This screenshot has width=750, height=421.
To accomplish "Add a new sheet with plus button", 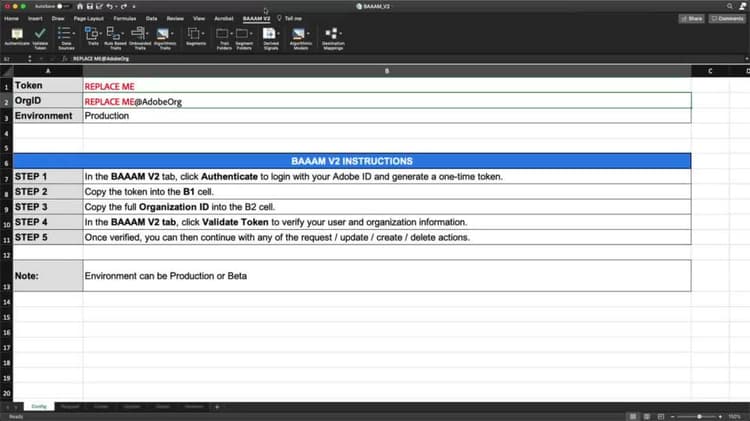I will pyautogui.click(x=217, y=407).
